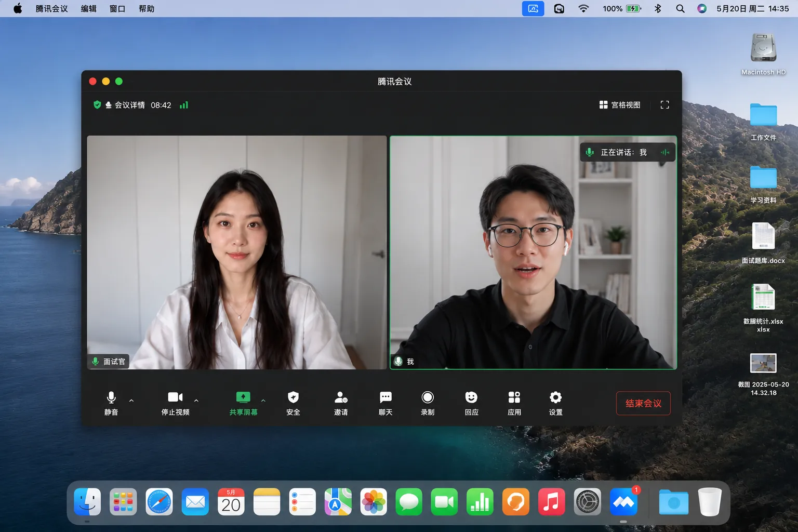Open the 编辑 menu
798x532 pixels.
click(89, 8)
